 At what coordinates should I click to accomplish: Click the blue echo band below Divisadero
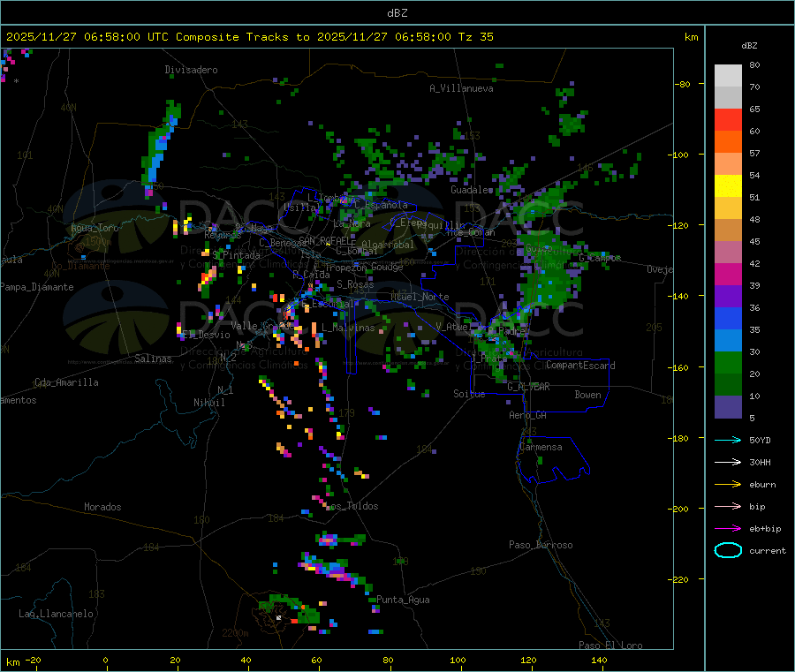coord(160,147)
